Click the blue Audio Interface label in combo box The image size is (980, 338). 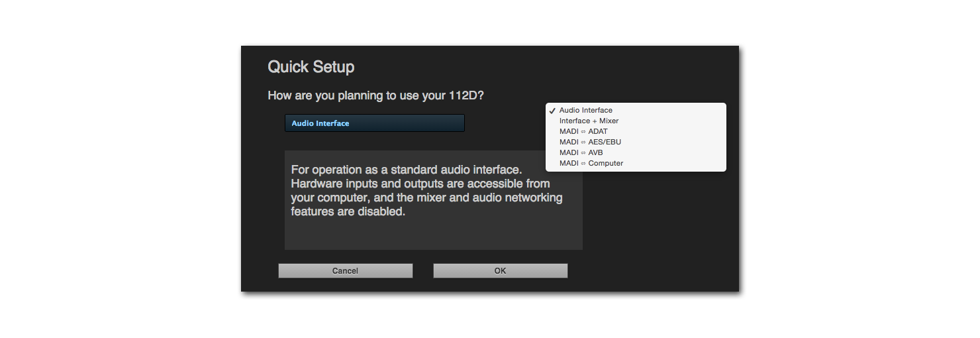tap(320, 123)
